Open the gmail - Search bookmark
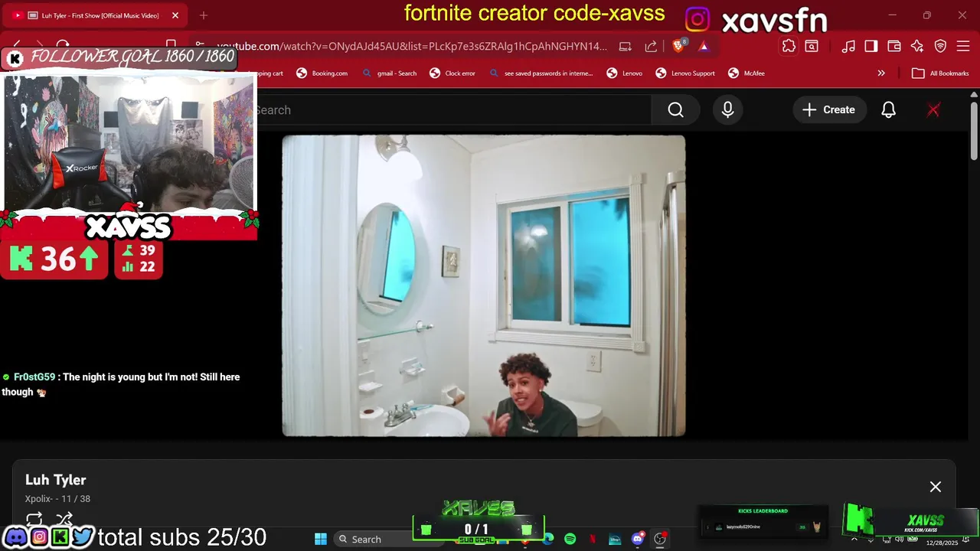The image size is (980, 551). click(389, 73)
